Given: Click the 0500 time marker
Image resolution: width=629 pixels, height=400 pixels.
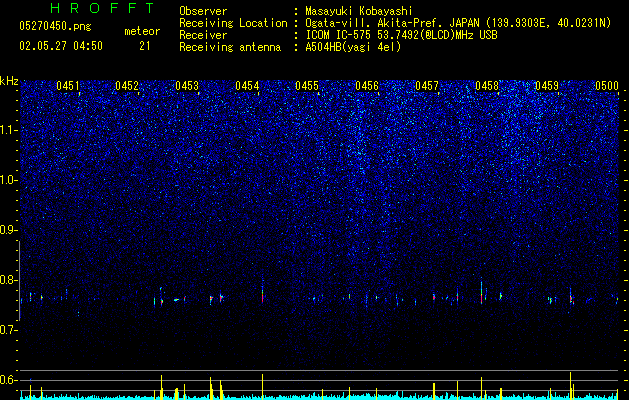Looking at the screenshot, I should 607,86.
